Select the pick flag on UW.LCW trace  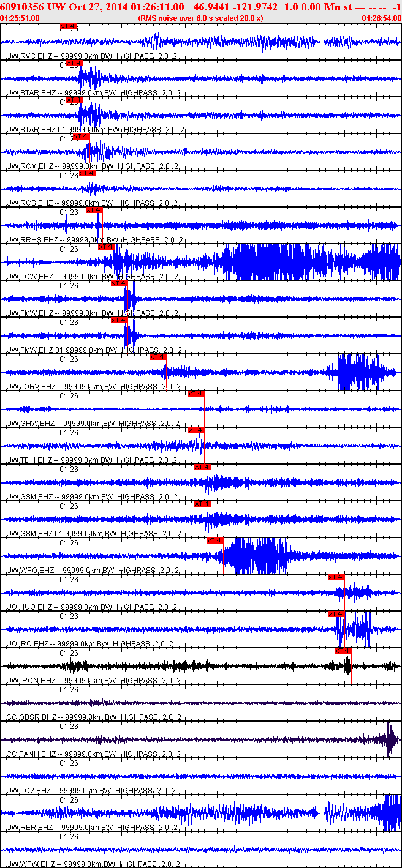(x=106, y=247)
